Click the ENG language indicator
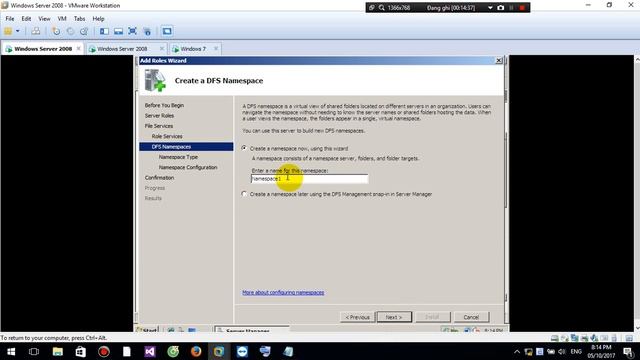Viewport: 640px width, 360px height. coord(576,351)
